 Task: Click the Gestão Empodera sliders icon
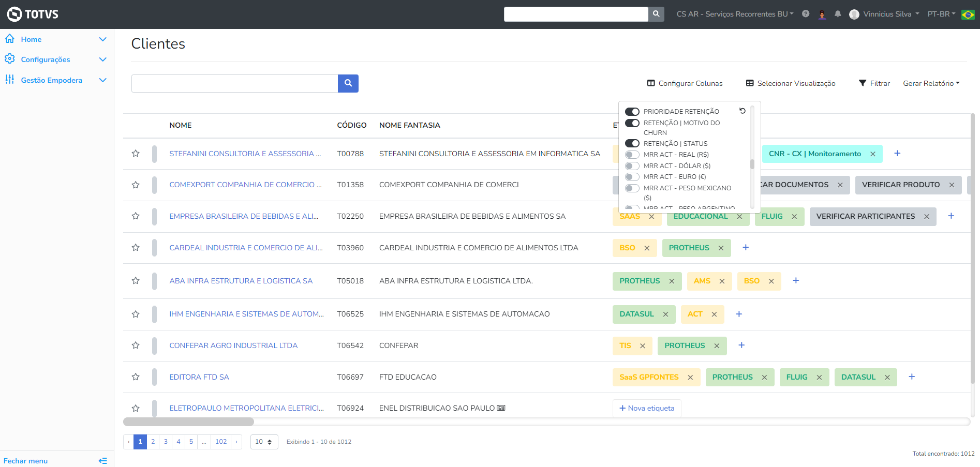click(10, 79)
